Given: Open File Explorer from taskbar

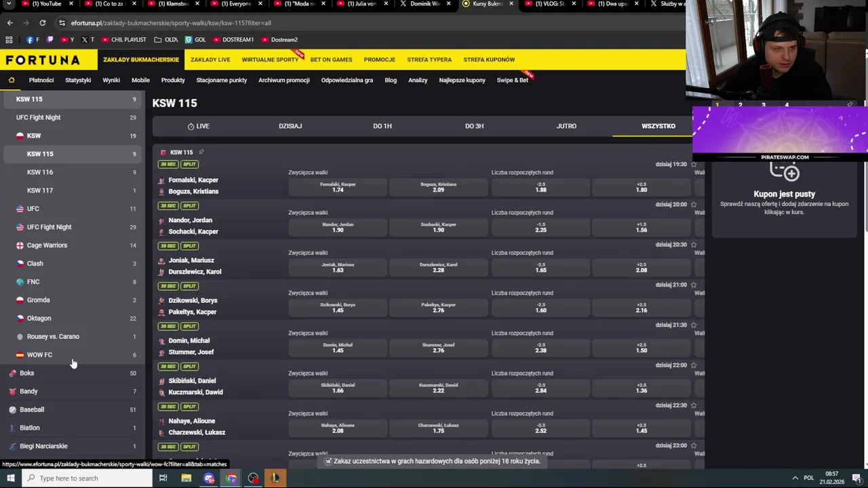Looking at the screenshot, I should click(x=186, y=478).
